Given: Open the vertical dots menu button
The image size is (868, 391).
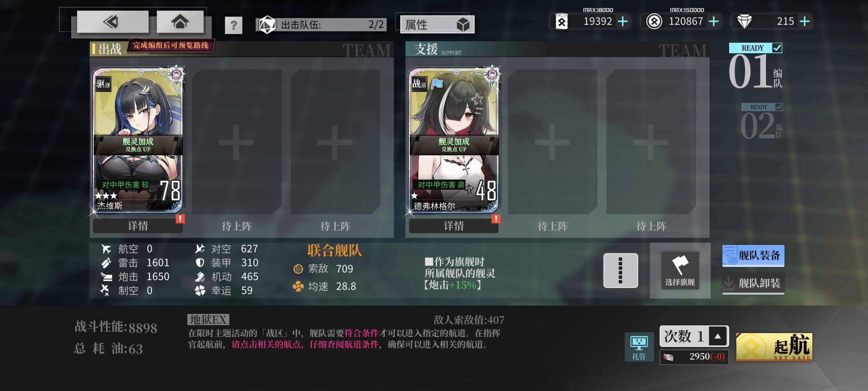Looking at the screenshot, I should (x=621, y=270).
